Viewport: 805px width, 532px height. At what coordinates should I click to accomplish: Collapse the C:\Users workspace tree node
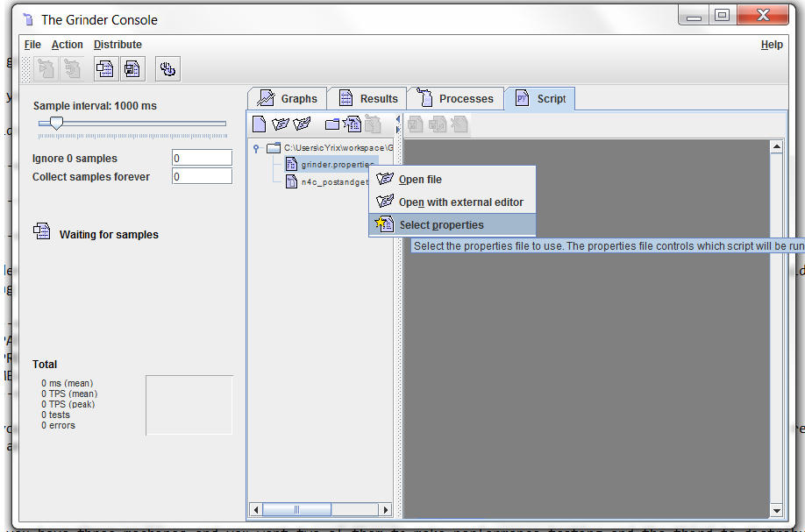point(256,148)
